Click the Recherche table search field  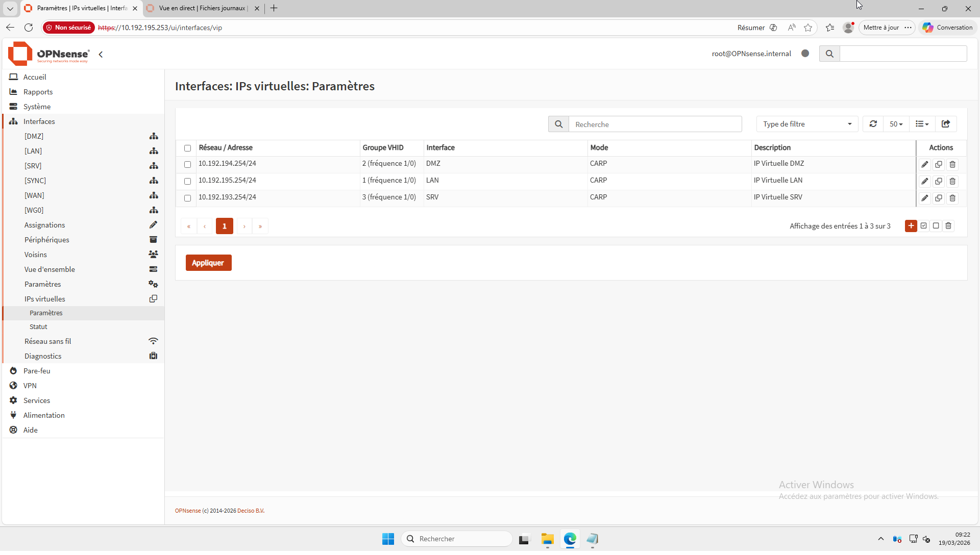click(655, 124)
